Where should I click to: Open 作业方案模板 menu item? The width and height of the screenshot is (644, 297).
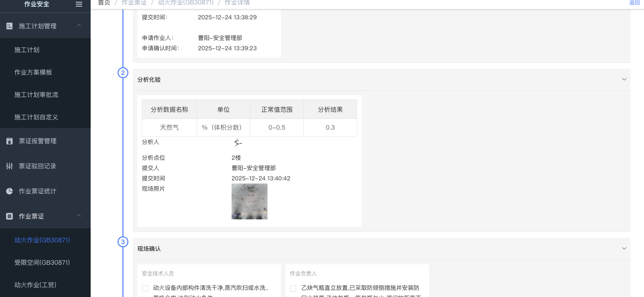(33, 72)
